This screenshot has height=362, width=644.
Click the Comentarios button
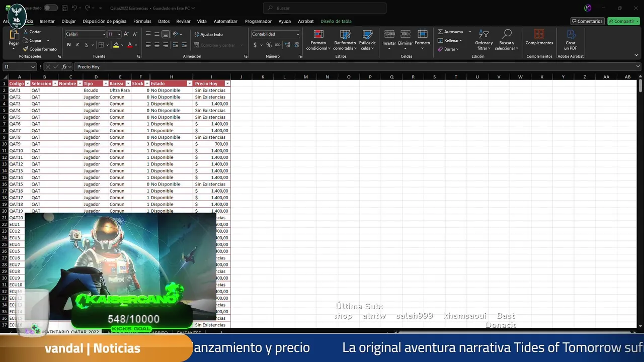tap(587, 21)
